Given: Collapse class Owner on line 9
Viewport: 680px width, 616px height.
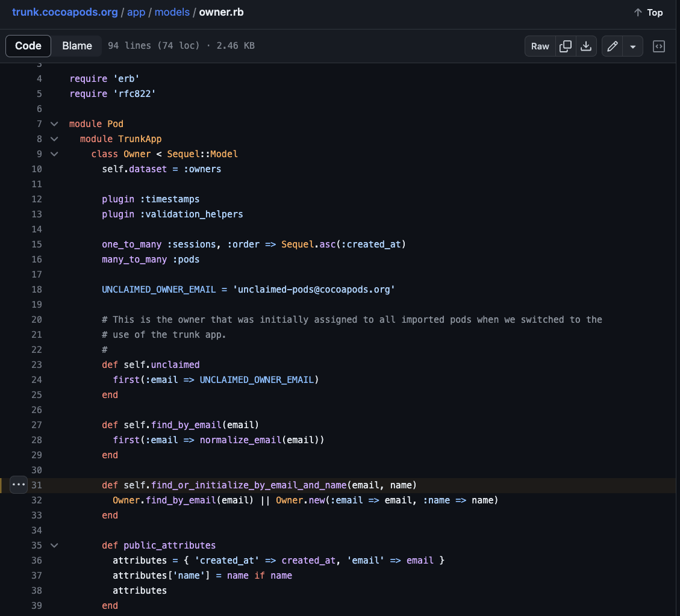Looking at the screenshot, I should coord(54,154).
